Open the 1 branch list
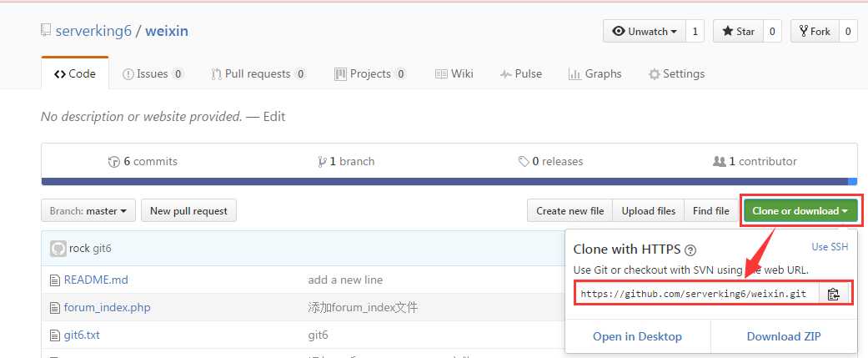 347,161
